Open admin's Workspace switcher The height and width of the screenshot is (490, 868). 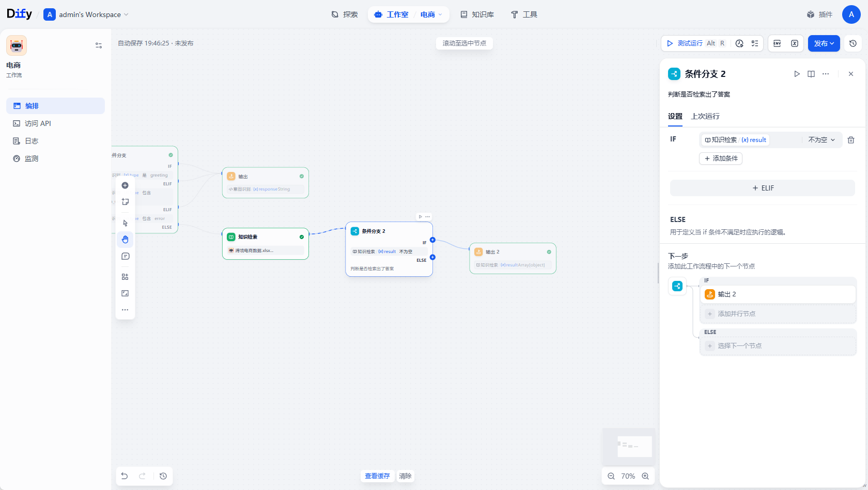[86, 14]
